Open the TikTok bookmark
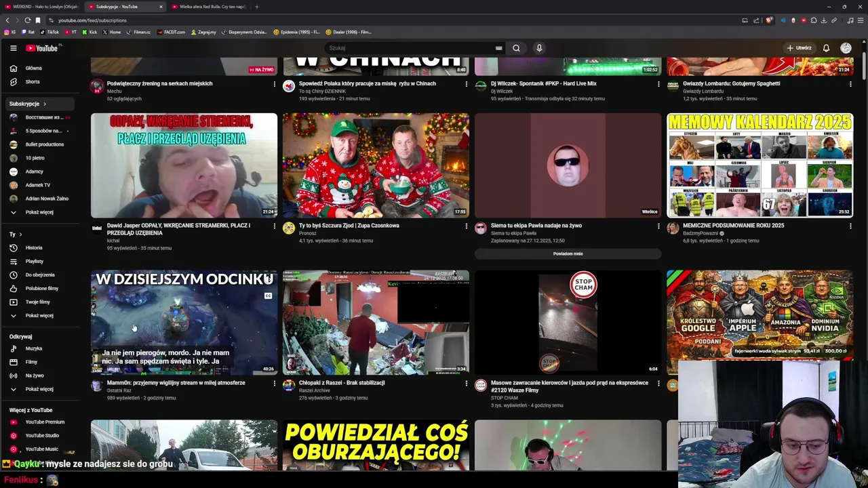This screenshot has height=488, width=868. 50,32
